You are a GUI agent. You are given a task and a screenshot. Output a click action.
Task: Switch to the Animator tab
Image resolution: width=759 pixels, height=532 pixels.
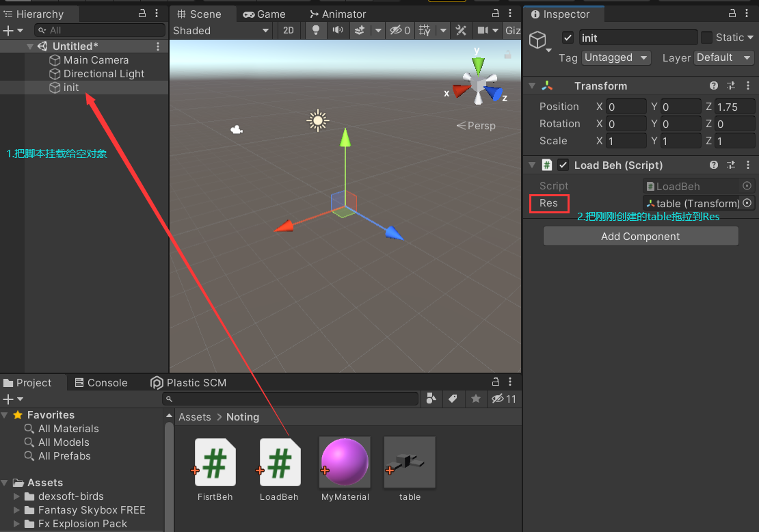click(338, 14)
